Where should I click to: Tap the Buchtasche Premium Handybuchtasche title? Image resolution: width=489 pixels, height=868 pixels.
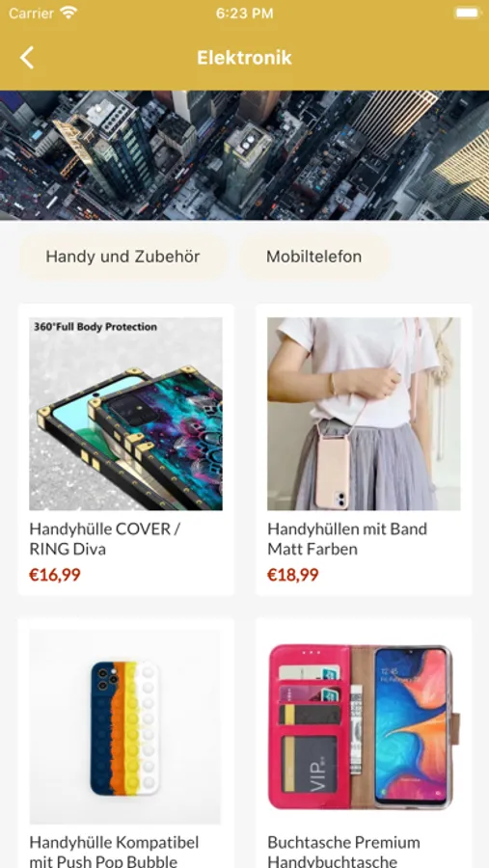[344, 852]
